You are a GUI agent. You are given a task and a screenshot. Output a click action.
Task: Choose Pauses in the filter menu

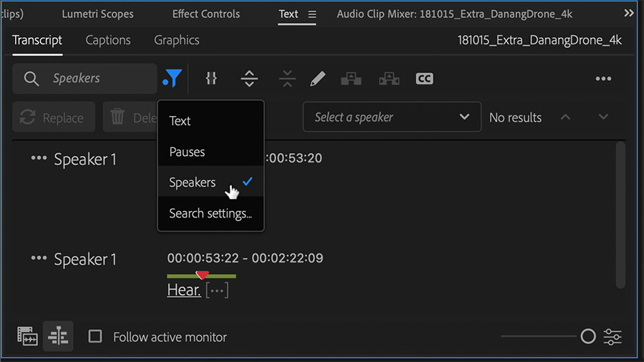click(187, 152)
